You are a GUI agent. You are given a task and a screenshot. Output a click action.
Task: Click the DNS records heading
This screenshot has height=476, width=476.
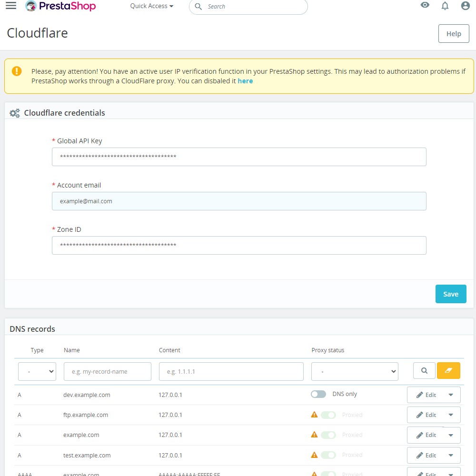(32, 329)
